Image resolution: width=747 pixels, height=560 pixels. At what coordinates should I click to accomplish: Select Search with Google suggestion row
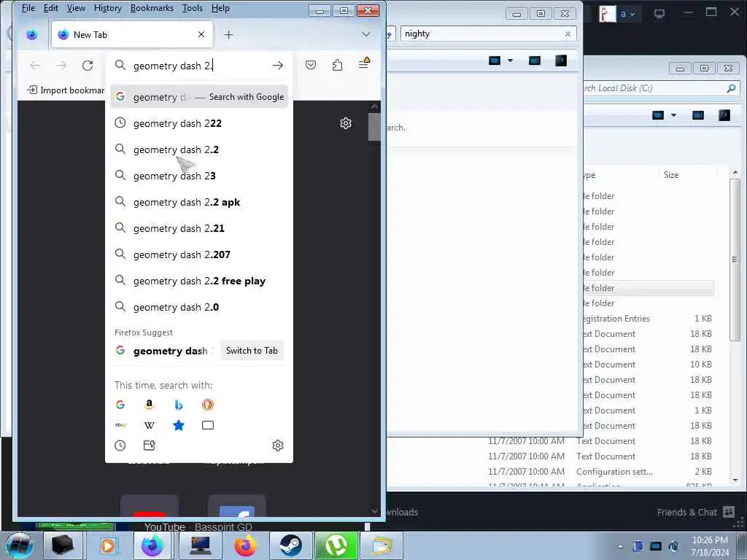[199, 97]
